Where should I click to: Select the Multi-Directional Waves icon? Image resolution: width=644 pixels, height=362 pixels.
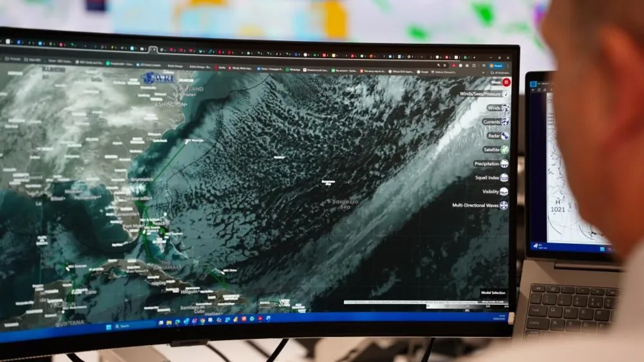coord(503,206)
